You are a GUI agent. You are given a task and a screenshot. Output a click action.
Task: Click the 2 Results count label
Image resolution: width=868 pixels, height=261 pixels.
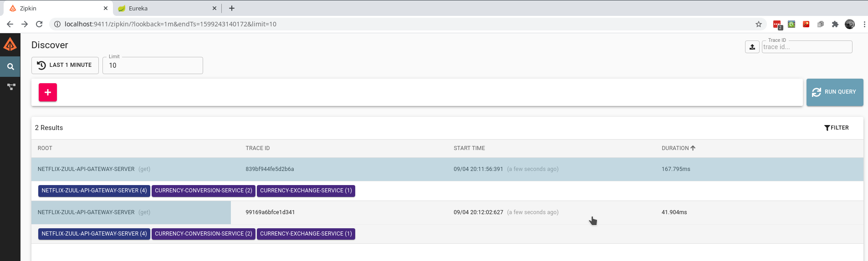coord(49,128)
